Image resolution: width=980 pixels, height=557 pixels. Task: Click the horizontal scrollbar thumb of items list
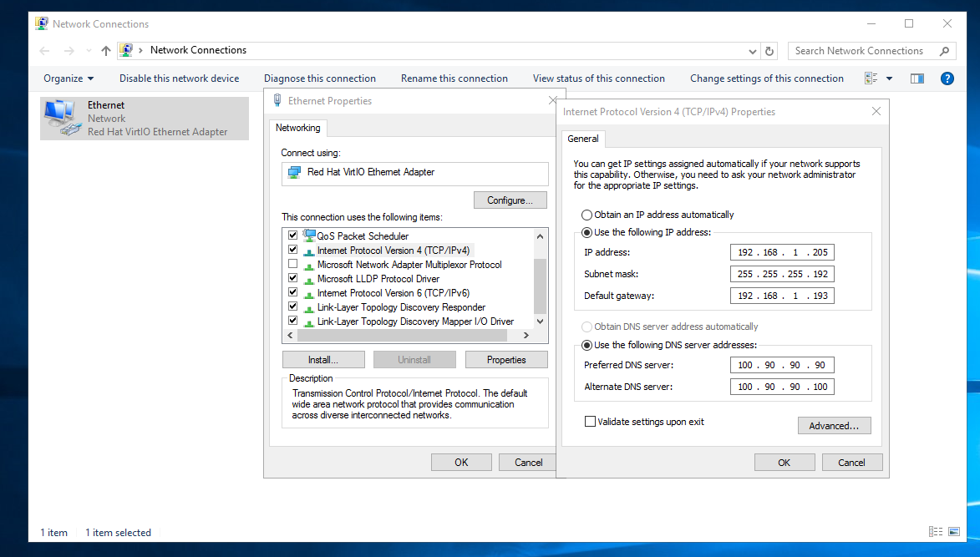coord(401,336)
